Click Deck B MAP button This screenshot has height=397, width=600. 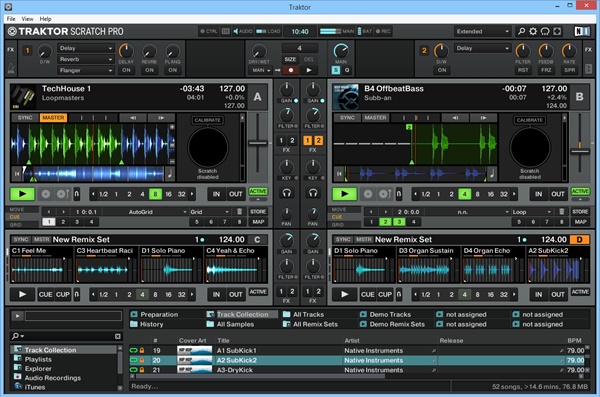[x=580, y=222]
